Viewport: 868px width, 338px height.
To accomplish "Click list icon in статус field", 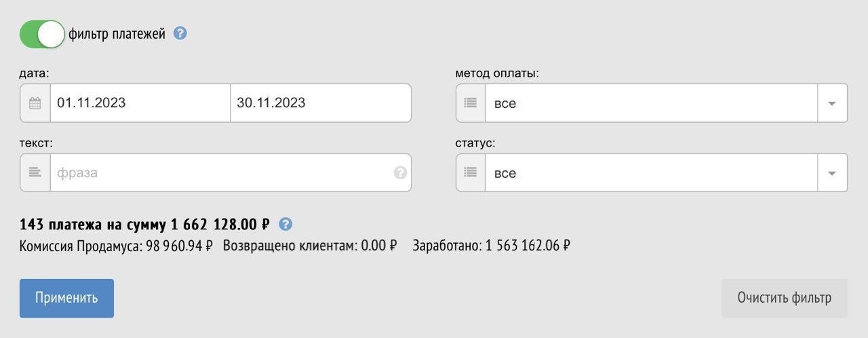I will click(471, 173).
